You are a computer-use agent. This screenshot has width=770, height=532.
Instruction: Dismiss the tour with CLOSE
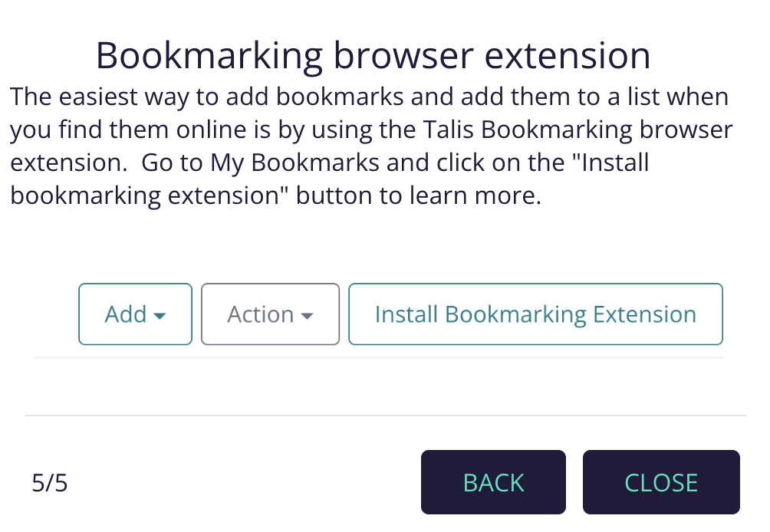pos(661,482)
